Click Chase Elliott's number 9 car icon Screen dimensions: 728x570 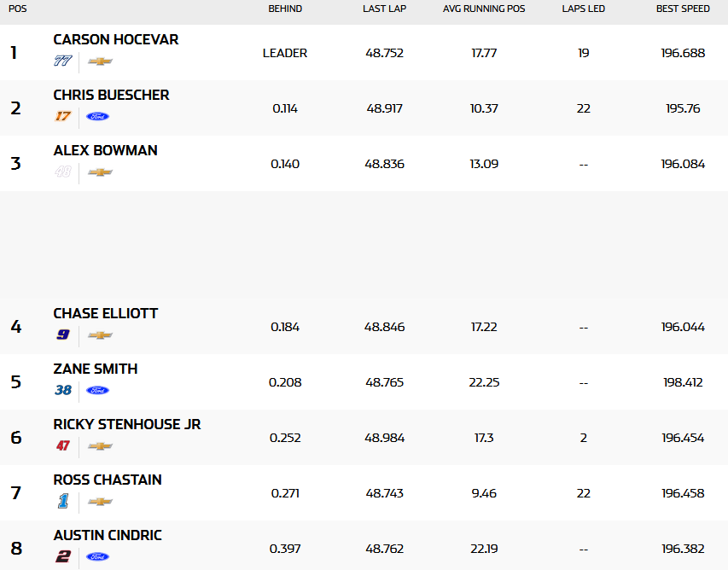(x=62, y=334)
